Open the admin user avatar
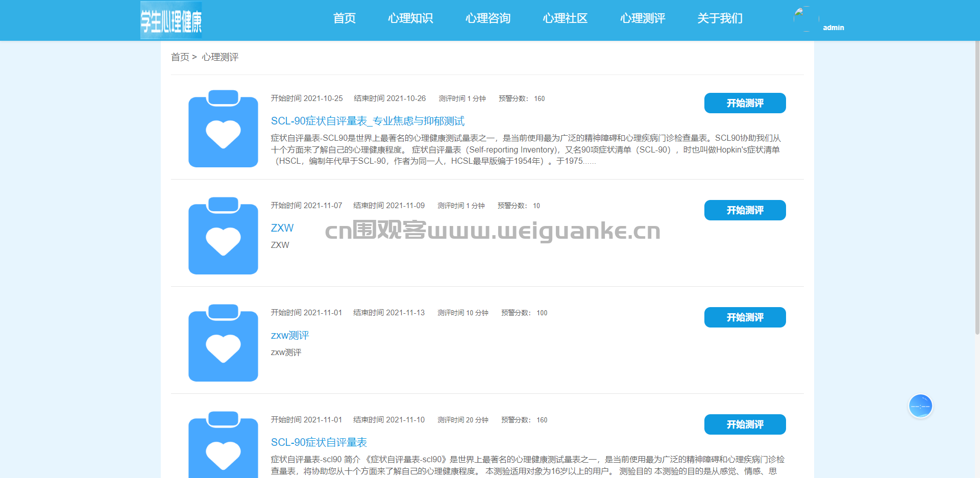 click(x=806, y=19)
